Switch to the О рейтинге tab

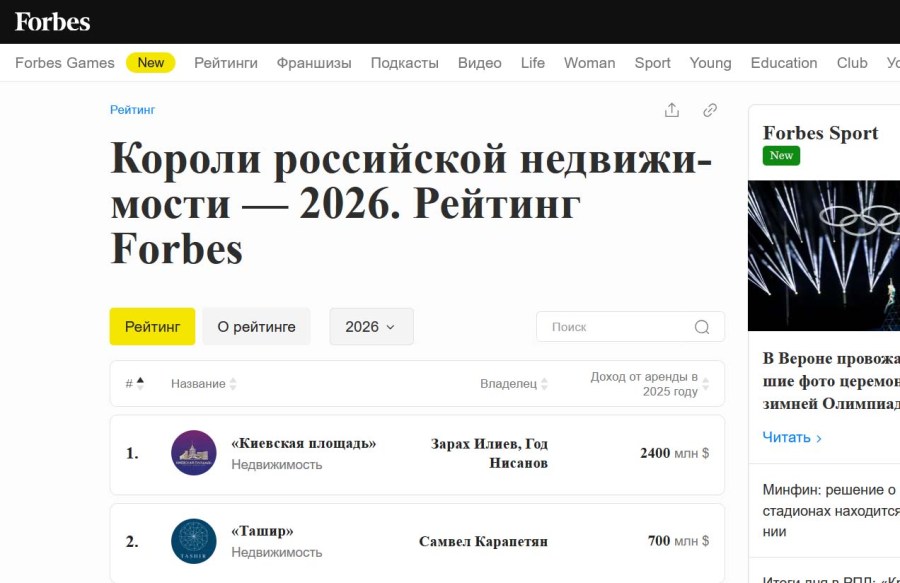click(x=257, y=327)
